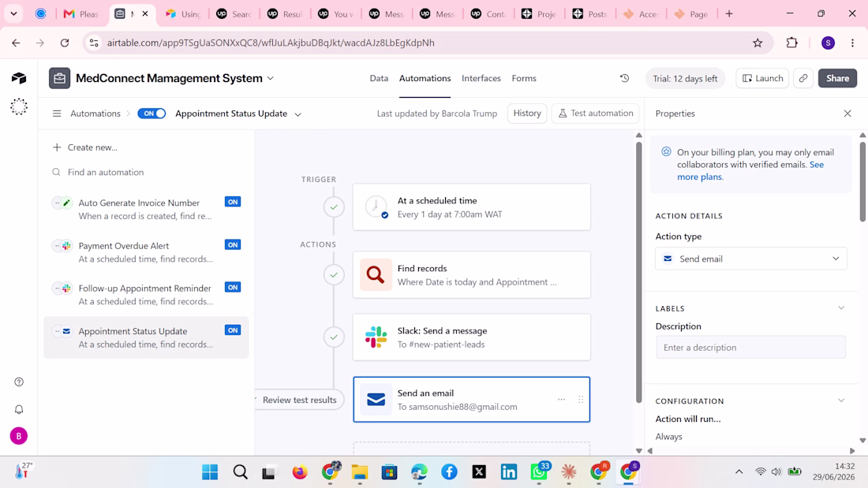Show hidden system tray icons
Image resolution: width=868 pixels, height=488 pixels.
coord(739,472)
